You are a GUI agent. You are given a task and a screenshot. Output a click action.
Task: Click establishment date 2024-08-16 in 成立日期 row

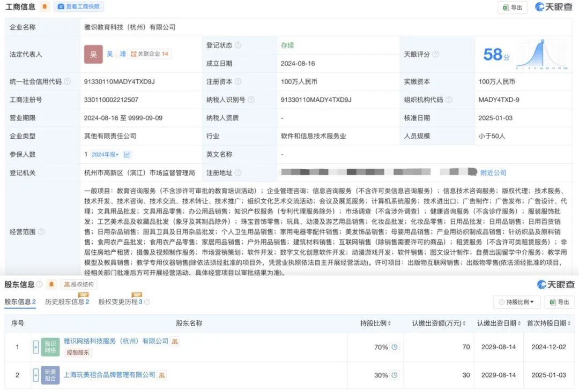[298, 63]
